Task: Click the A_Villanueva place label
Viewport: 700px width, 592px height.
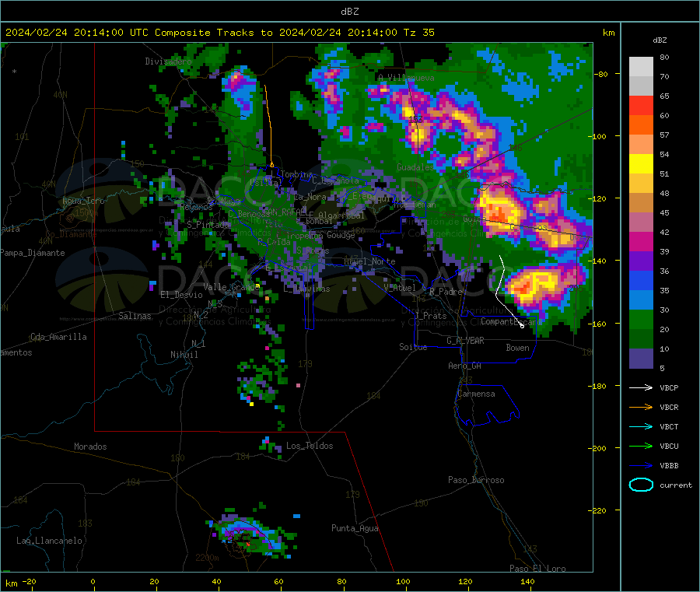Action: (406, 78)
